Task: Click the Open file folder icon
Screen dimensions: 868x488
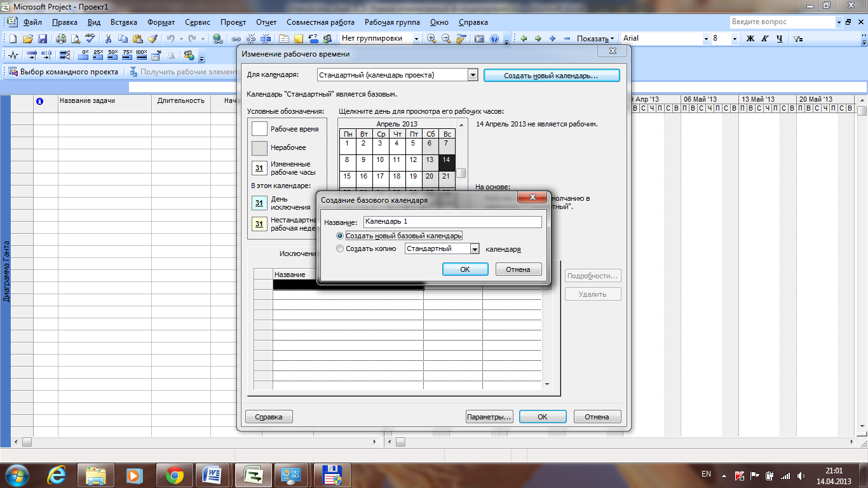Action: [28, 38]
